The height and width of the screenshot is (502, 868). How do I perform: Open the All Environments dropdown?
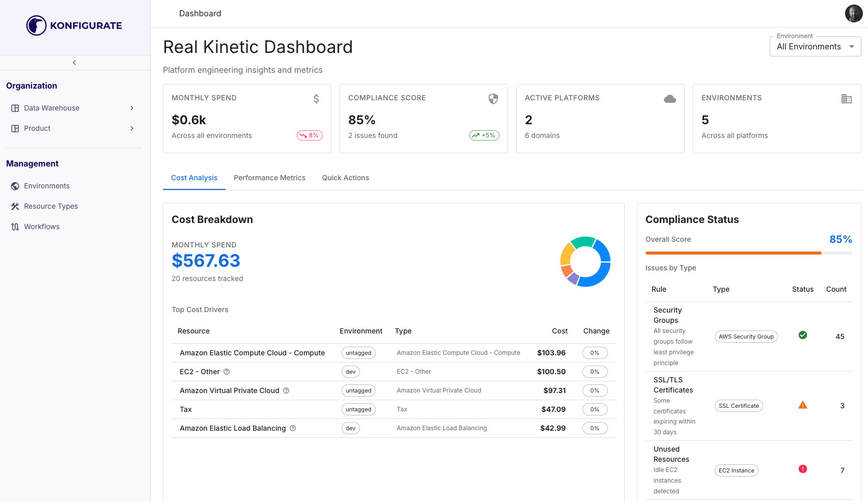[x=815, y=46]
